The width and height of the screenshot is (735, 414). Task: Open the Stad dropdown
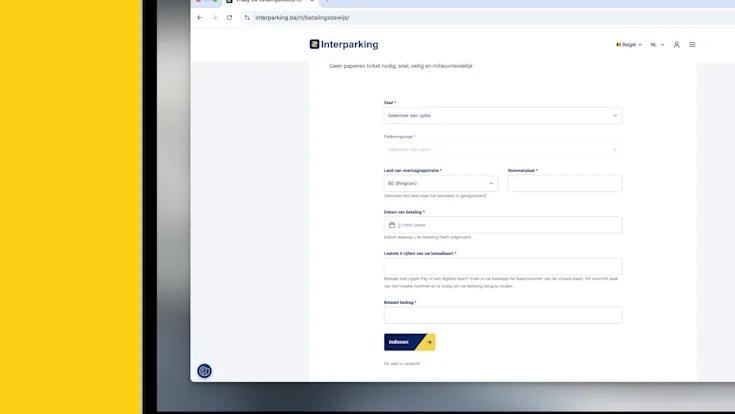[502, 115]
